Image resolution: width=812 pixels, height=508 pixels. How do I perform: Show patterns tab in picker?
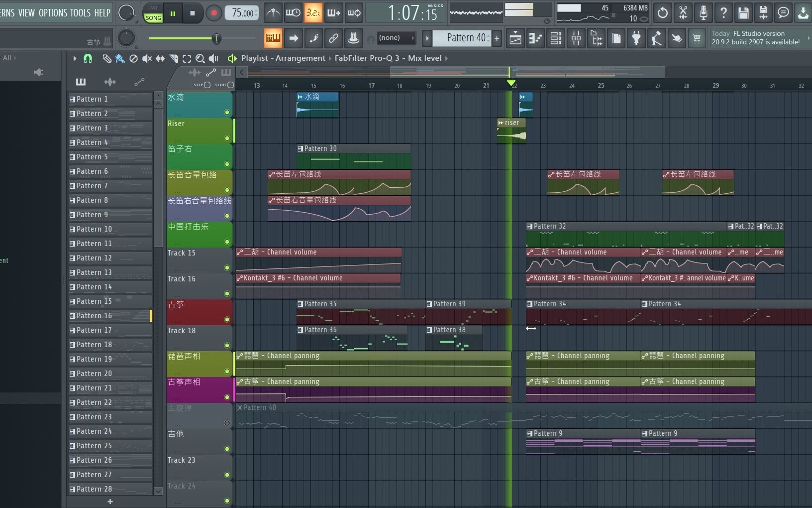pos(81,82)
